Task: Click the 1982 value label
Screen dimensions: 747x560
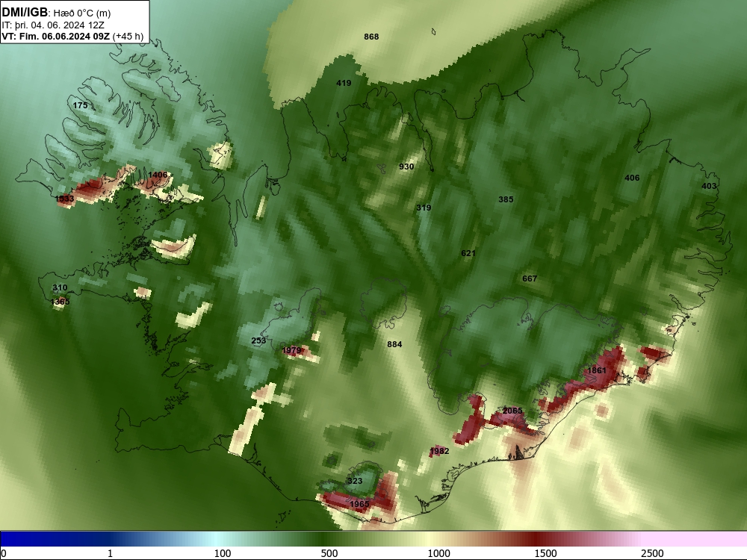Action: coord(439,451)
